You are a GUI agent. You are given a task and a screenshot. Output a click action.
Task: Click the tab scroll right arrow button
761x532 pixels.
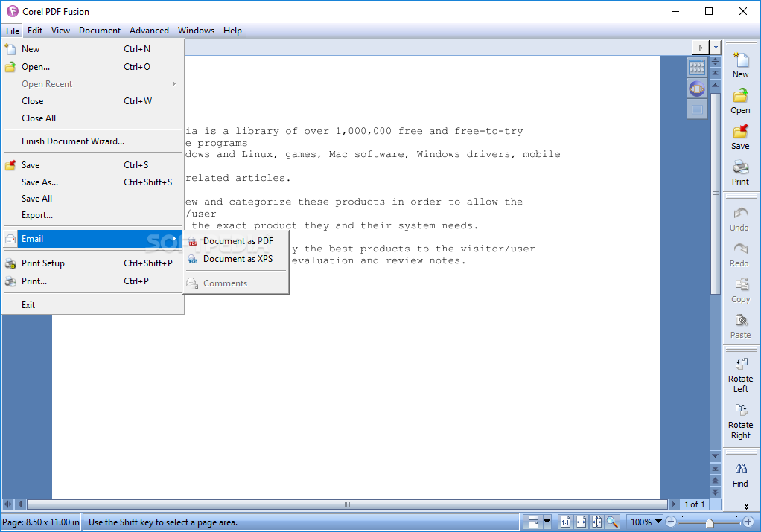point(701,48)
